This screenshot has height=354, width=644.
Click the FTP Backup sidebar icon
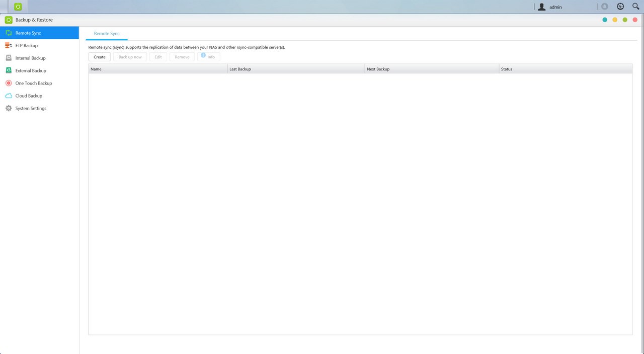[x=9, y=45]
